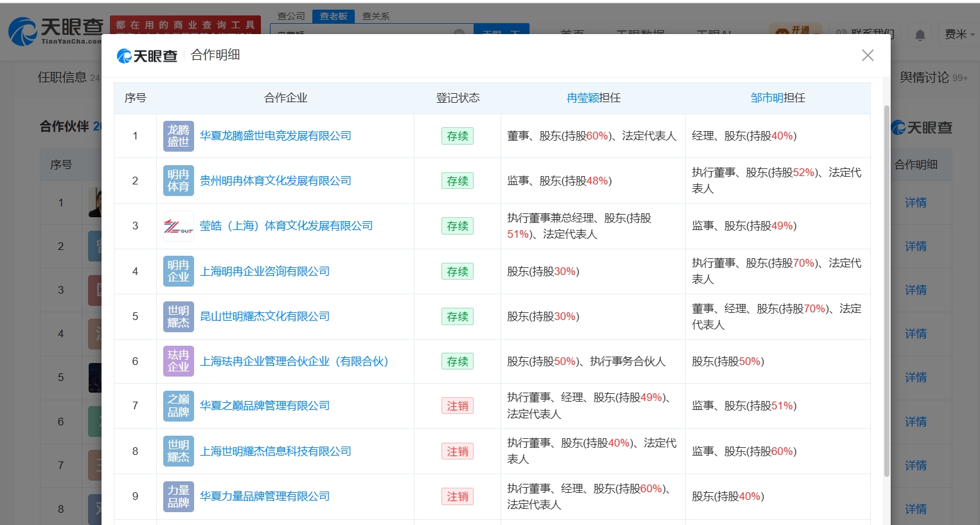The width and height of the screenshot is (980, 525).
Task: Click 联系我们 in the top bar
Action: tap(866, 33)
